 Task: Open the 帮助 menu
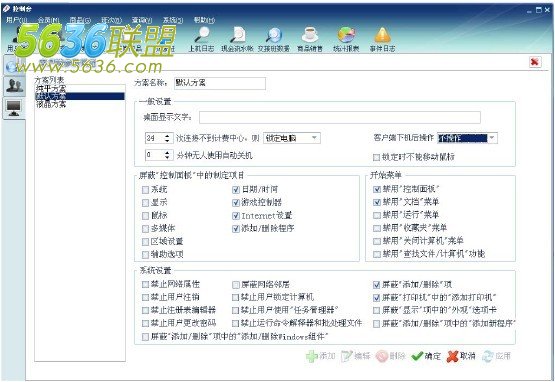tap(204, 20)
